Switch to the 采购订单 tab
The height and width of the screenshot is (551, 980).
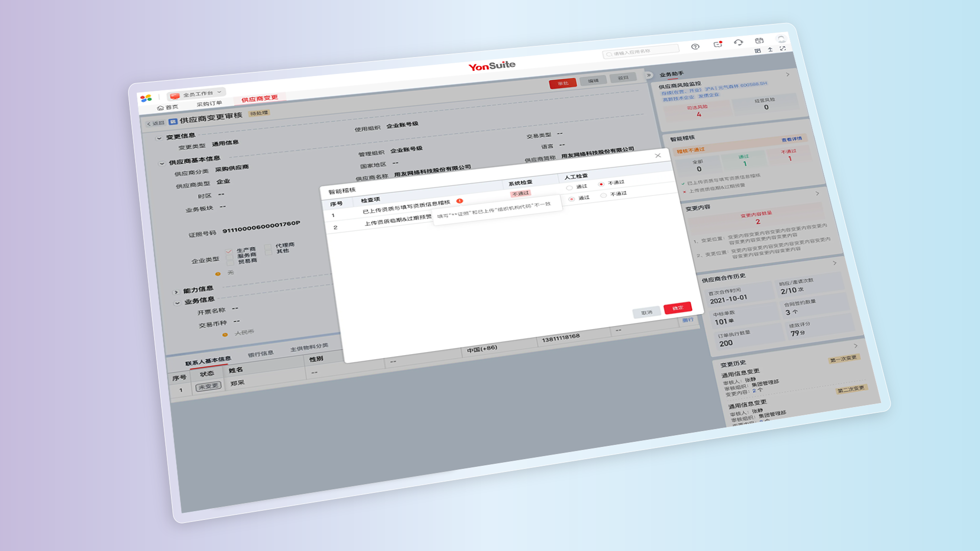click(209, 104)
